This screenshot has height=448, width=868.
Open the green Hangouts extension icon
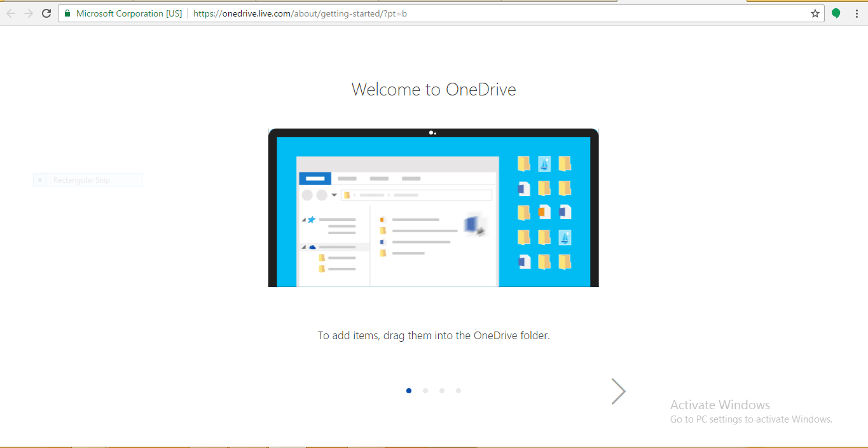click(836, 13)
